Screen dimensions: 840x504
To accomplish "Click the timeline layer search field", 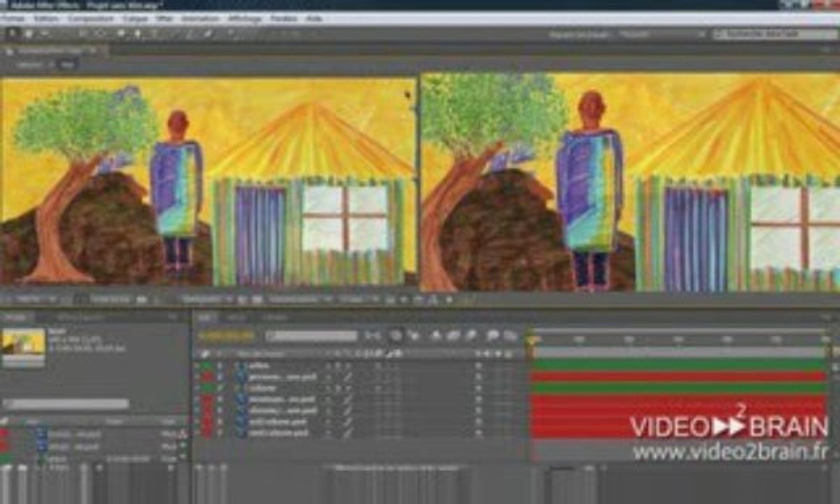I will click(311, 336).
